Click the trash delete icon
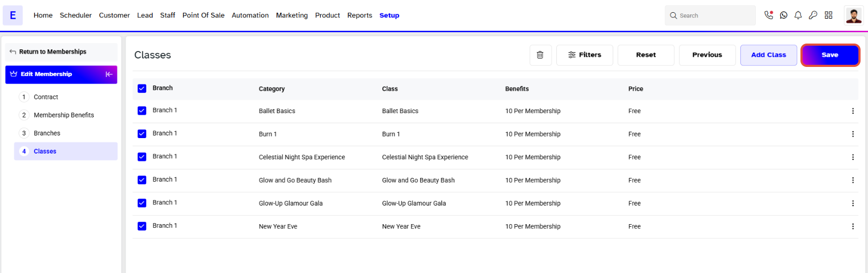This screenshot has width=868, height=273. pyautogui.click(x=540, y=55)
